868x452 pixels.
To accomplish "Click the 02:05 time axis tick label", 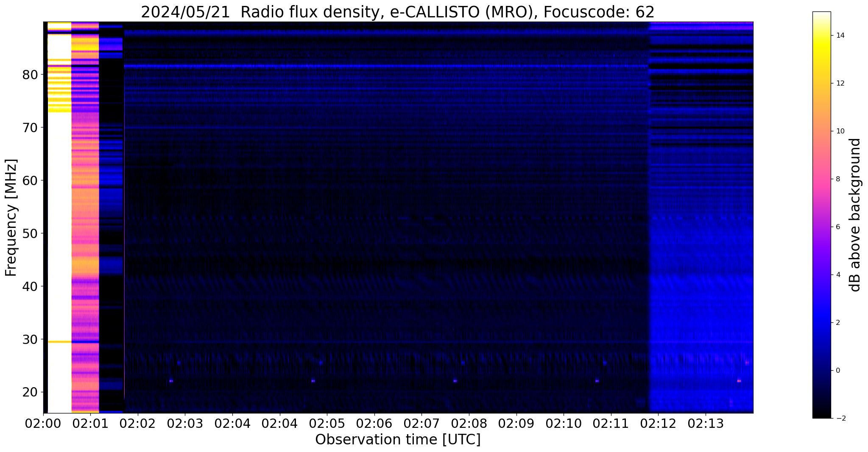I will (x=327, y=423).
